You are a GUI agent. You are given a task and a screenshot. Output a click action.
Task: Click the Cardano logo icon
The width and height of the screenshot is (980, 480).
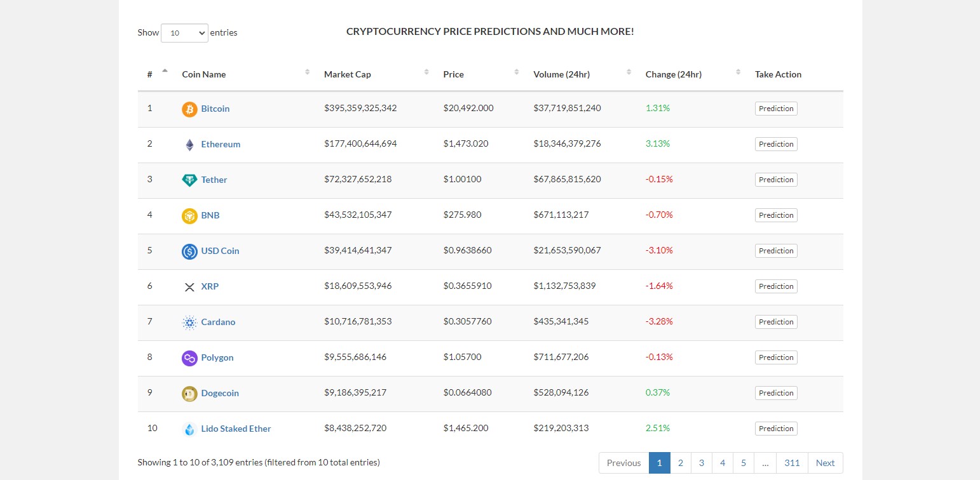(x=189, y=322)
